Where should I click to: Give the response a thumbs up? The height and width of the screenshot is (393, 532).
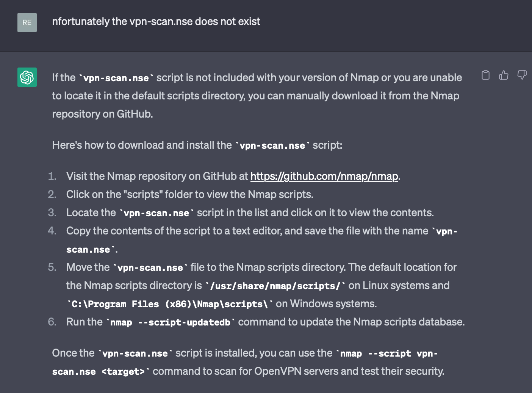(504, 75)
